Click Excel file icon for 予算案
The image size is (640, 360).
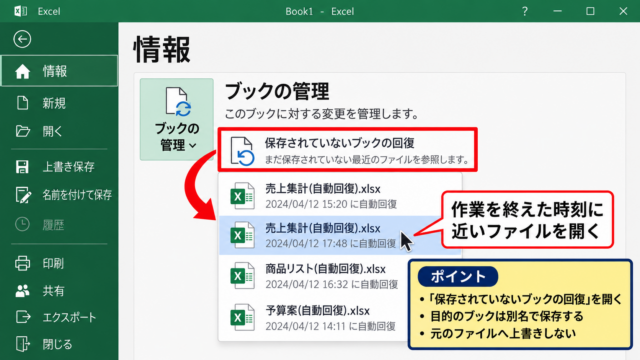coord(242,317)
